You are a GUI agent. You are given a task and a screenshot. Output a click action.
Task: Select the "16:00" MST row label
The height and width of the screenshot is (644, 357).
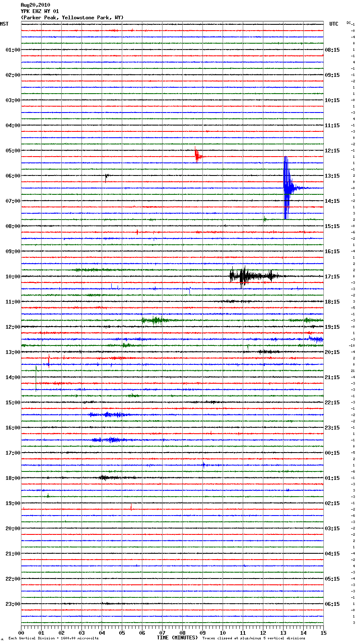pos(13,428)
